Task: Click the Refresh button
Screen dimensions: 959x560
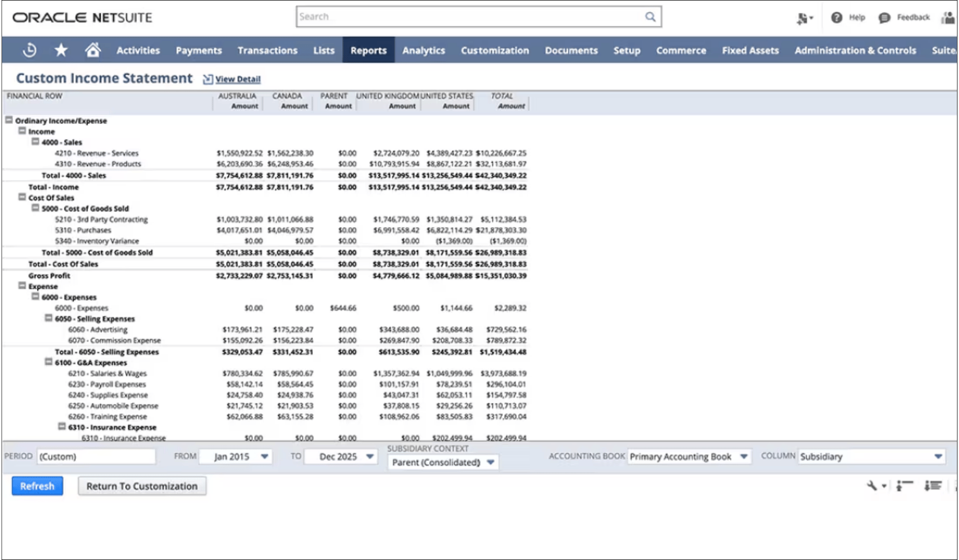Action: click(37, 486)
